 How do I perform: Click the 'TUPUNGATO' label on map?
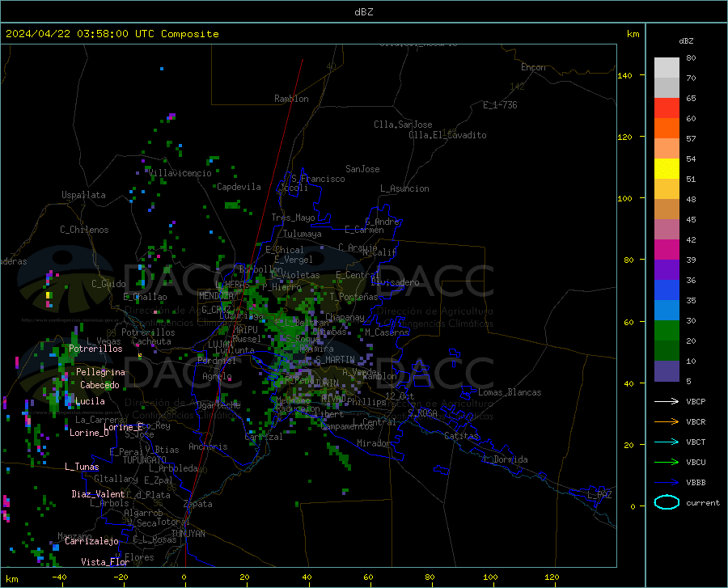click(x=145, y=460)
